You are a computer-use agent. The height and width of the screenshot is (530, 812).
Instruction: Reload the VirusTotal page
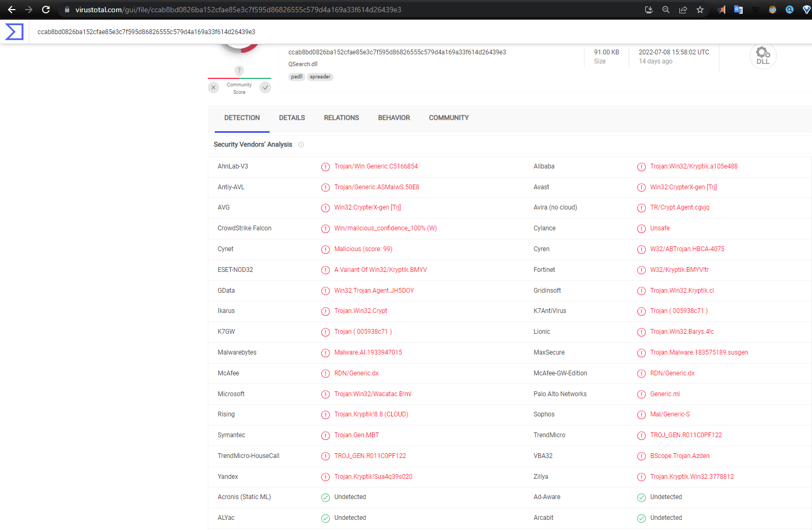pyautogui.click(x=46, y=10)
